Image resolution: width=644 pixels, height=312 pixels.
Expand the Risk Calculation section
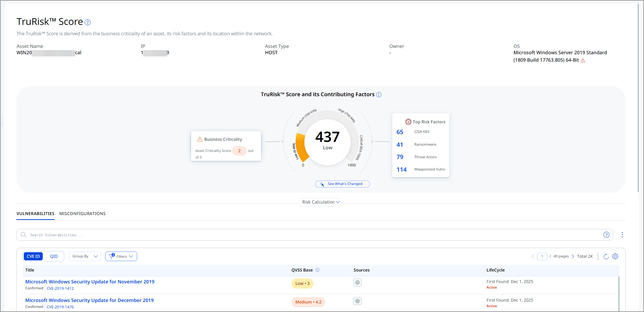coord(321,202)
